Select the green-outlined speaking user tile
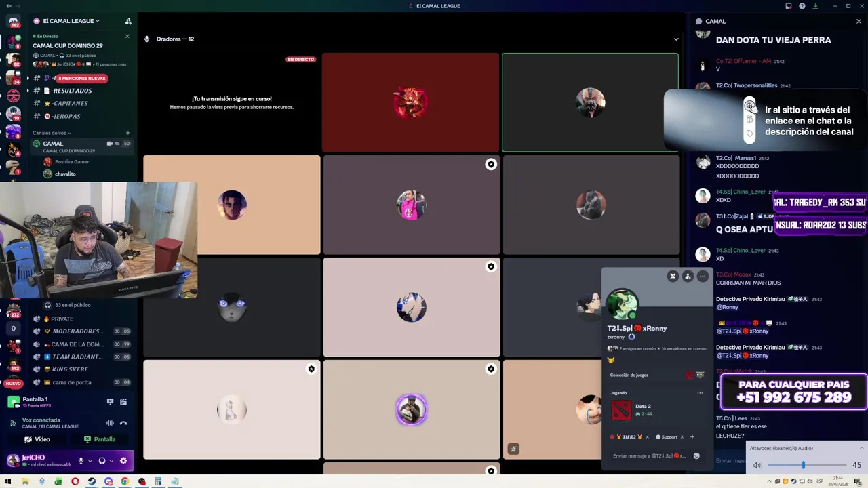The height and width of the screenshot is (488, 868). pyautogui.click(x=590, y=103)
